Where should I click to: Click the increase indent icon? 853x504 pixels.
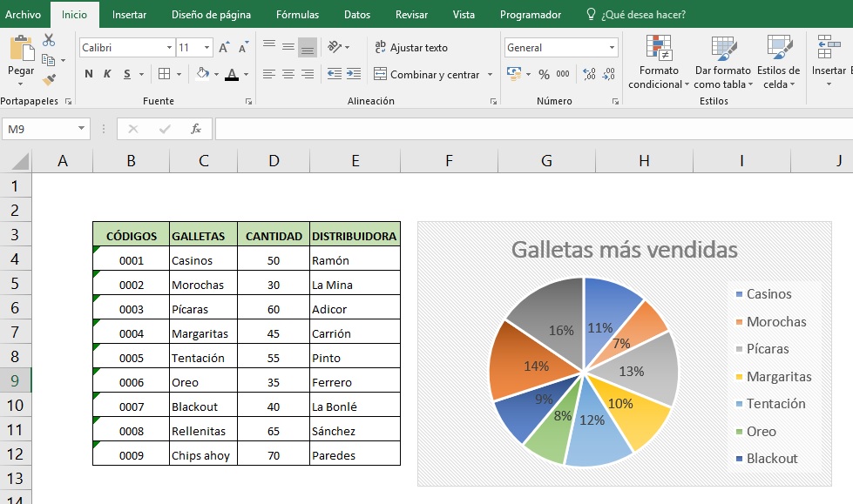(353, 75)
